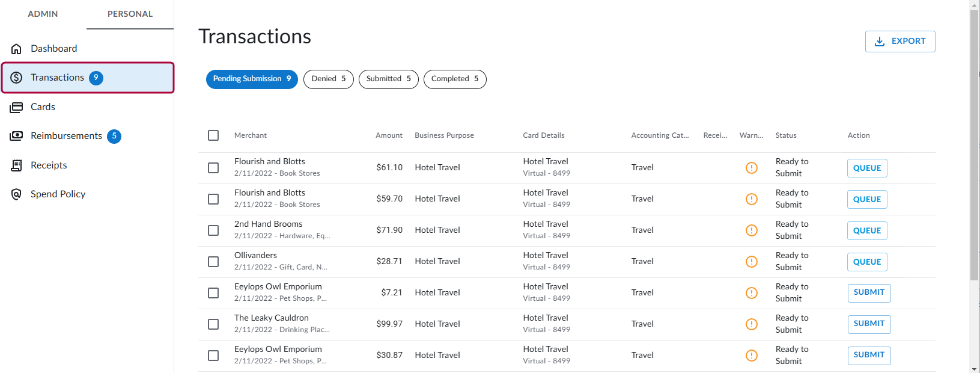This screenshot has height=373, width=980.
Task: Show Completed transactions filter
Action: tap(454, 79)
